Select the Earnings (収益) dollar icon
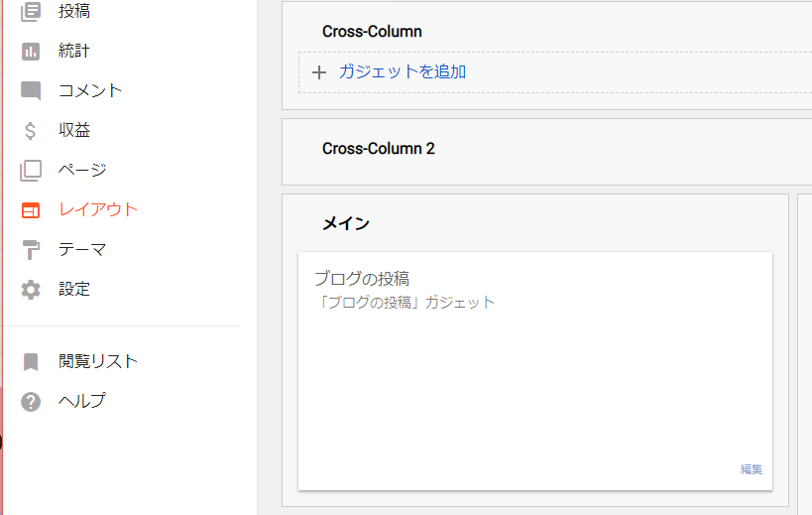 [31, 130]
